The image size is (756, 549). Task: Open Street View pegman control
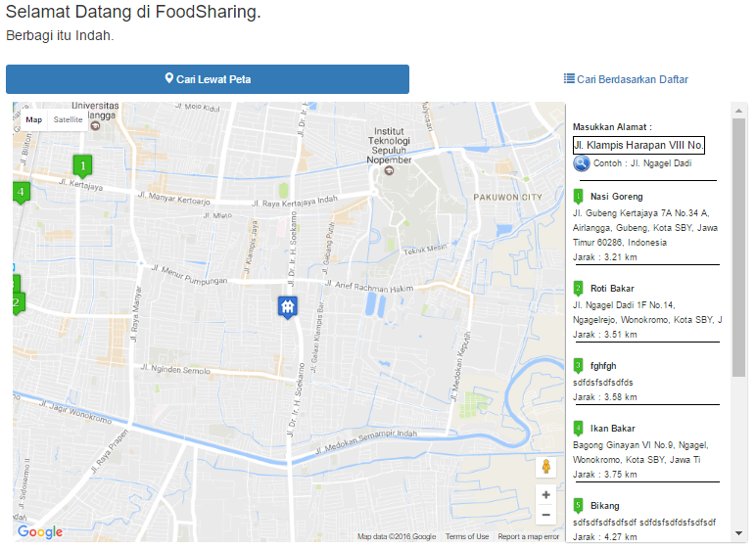(x=545, y=467)
